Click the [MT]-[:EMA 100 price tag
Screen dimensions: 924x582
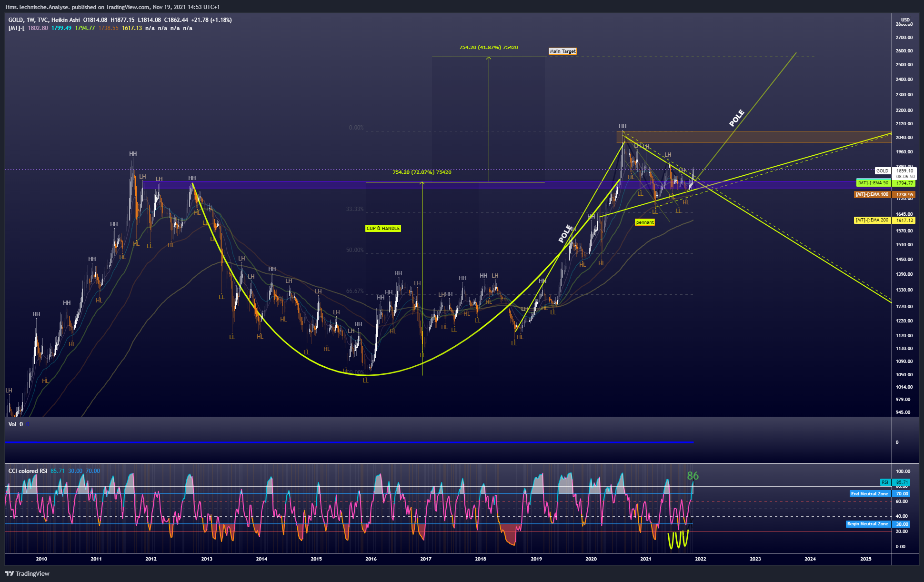click(x=884, y=194)
